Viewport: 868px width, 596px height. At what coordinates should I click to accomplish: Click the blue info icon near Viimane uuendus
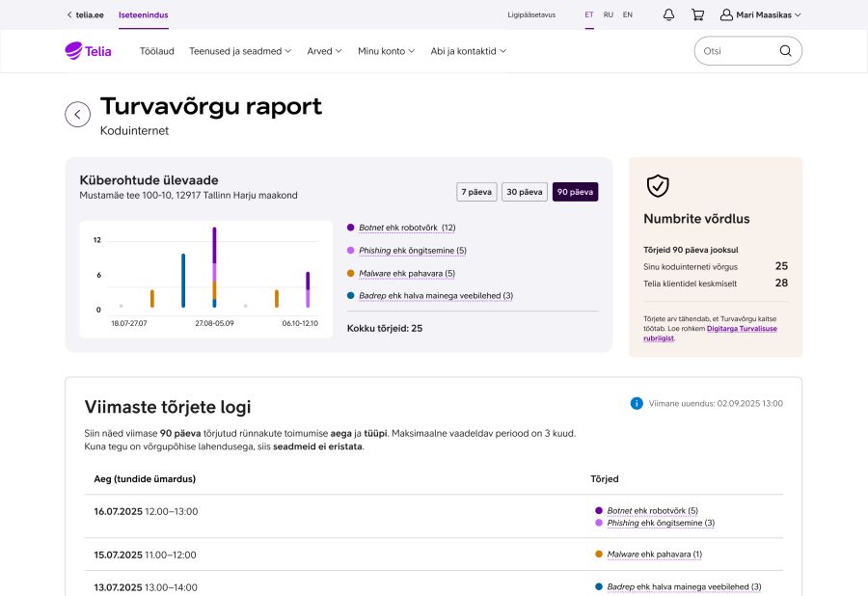[637, 403]
